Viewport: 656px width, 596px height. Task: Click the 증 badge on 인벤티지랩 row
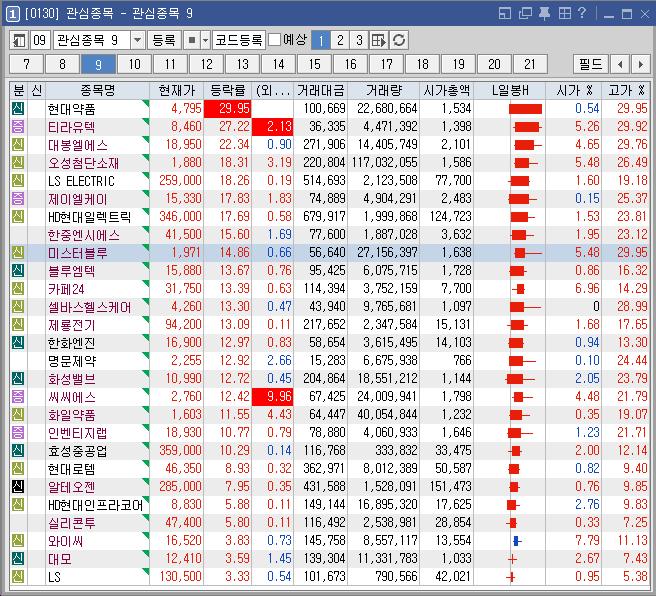(18, 432)
